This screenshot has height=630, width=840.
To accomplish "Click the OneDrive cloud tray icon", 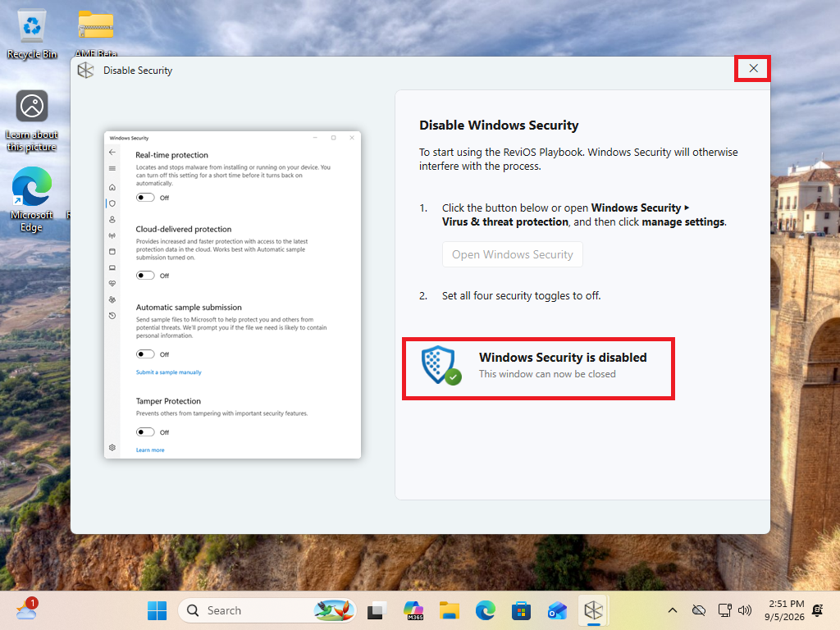I will (x=699, y=610).
